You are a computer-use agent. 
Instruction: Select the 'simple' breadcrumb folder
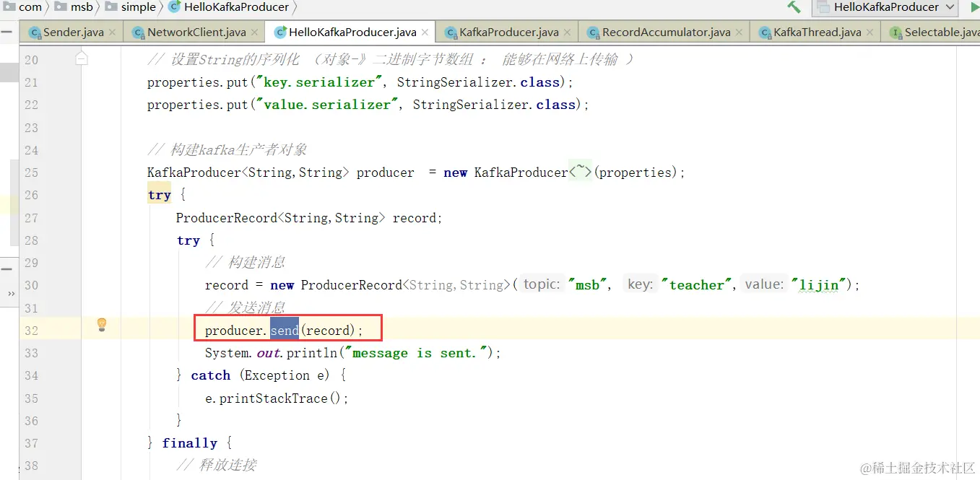click(139, 7)
